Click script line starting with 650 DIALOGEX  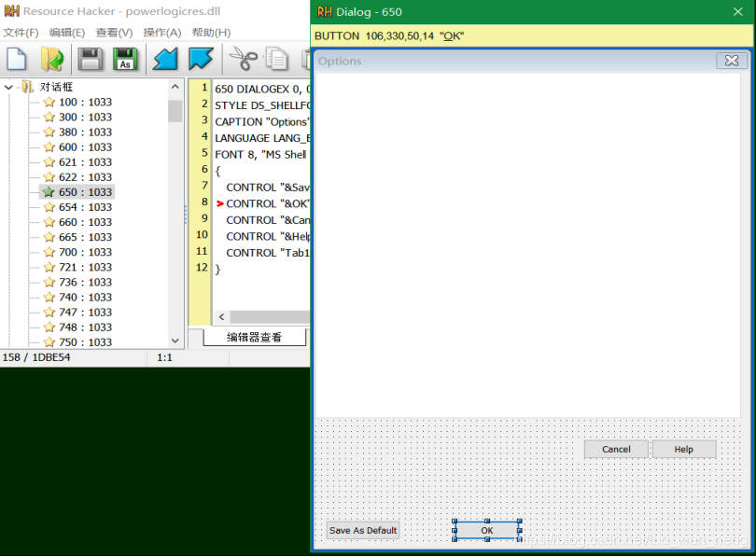(x=262, y=90)
